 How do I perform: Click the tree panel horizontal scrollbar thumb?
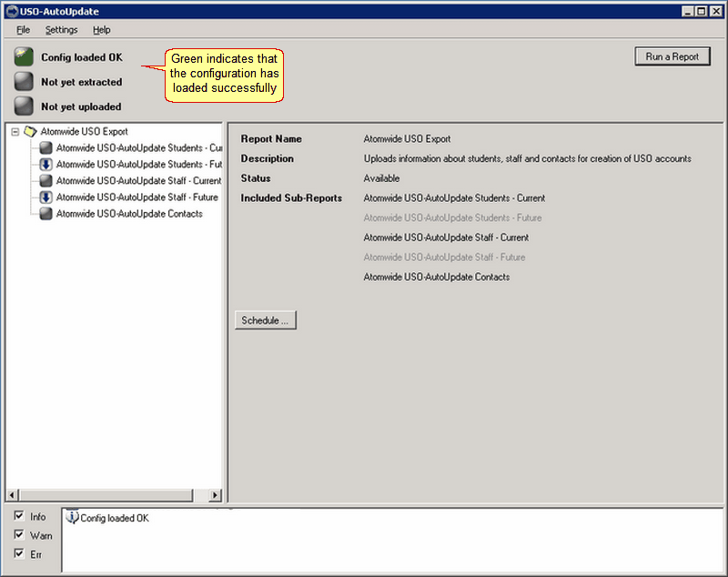pyautogui.click(x=106, y=495)
